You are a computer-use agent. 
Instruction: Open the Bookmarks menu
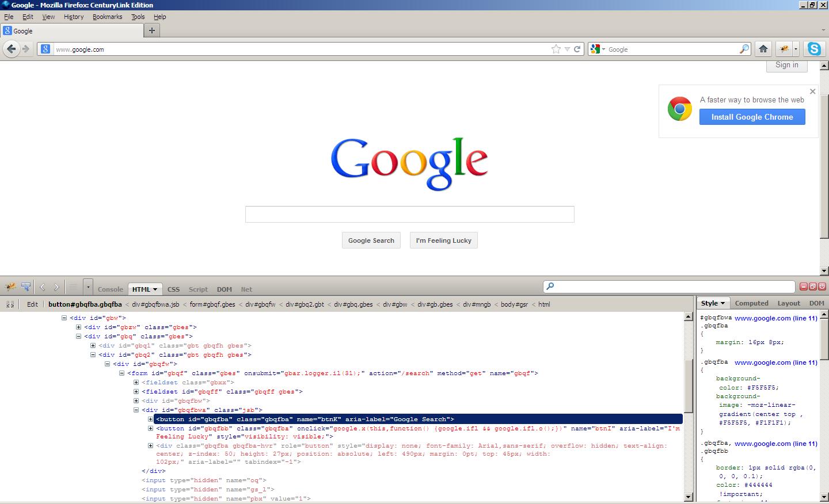point(107,17)
